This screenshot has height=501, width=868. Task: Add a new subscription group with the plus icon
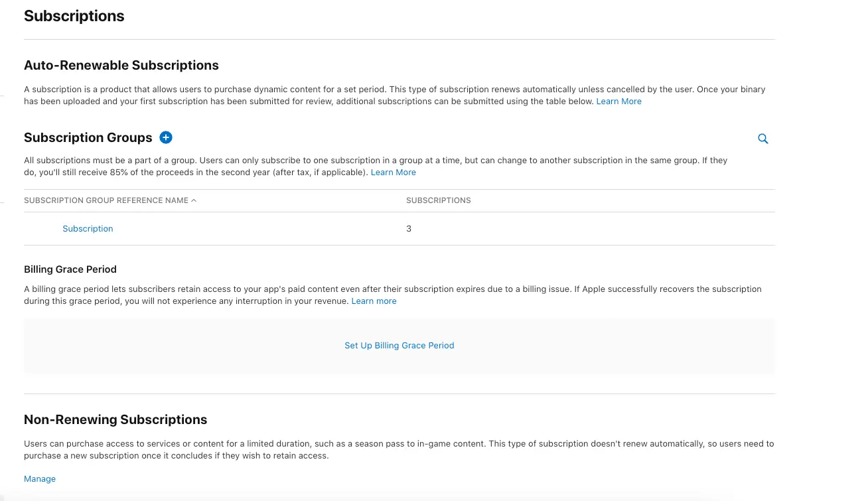(166, 137)
